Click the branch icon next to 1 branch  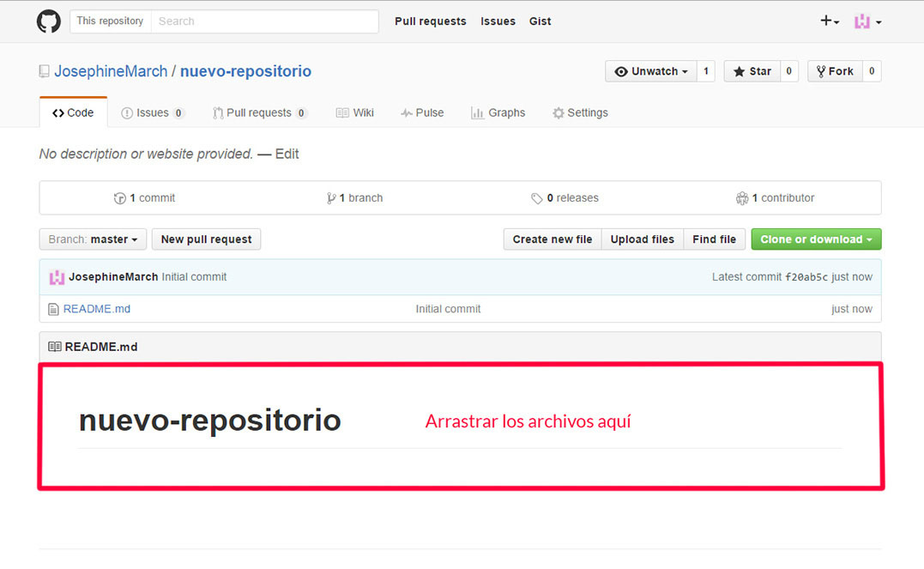point(331,197)
